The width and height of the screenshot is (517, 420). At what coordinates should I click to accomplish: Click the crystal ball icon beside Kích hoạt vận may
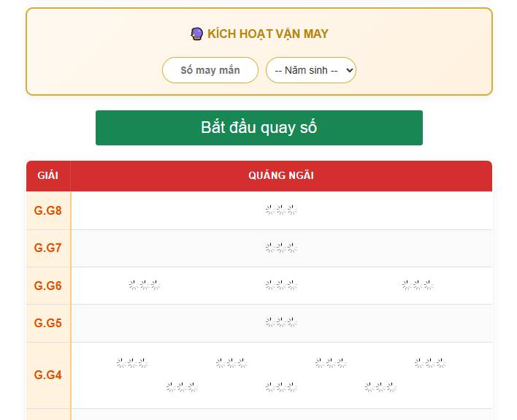[197, 34]
